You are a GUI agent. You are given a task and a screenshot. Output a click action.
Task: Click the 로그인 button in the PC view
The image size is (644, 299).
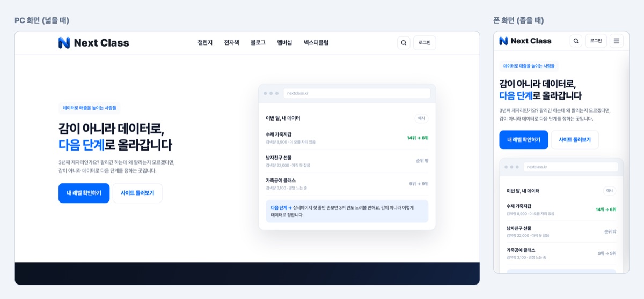[425, 43]
